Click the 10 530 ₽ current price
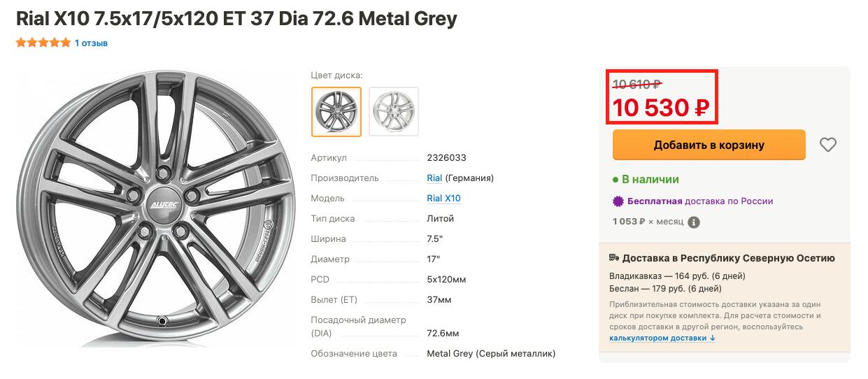The image size is (868, 379). (x=661, y=108)
